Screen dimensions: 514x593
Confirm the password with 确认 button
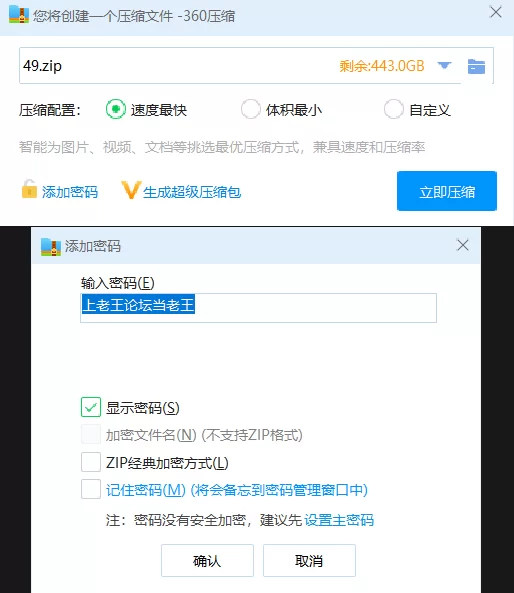coord(207,560)
